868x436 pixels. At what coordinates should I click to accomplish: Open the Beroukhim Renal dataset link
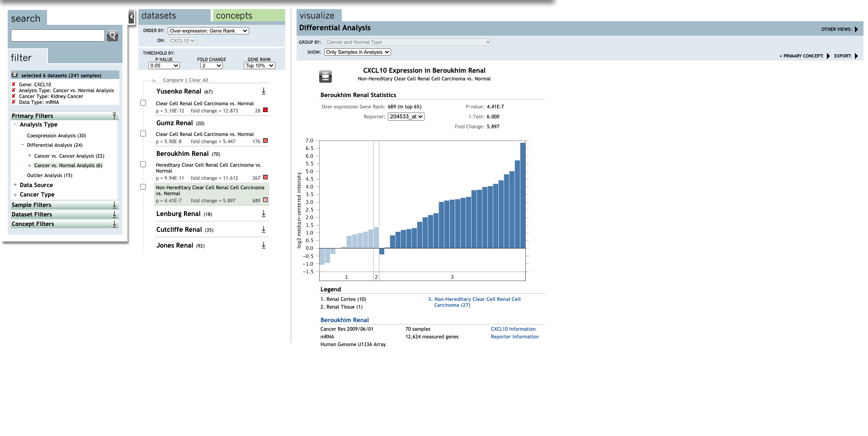(344, 320)
